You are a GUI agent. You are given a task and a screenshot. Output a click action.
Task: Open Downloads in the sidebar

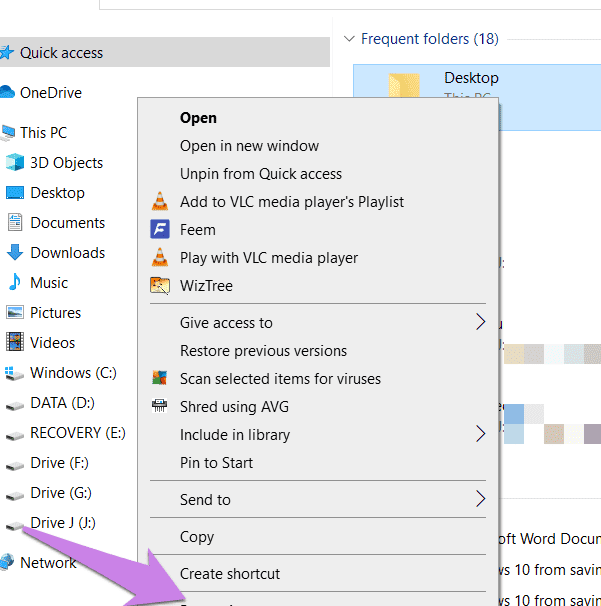(x=67, y=253)
